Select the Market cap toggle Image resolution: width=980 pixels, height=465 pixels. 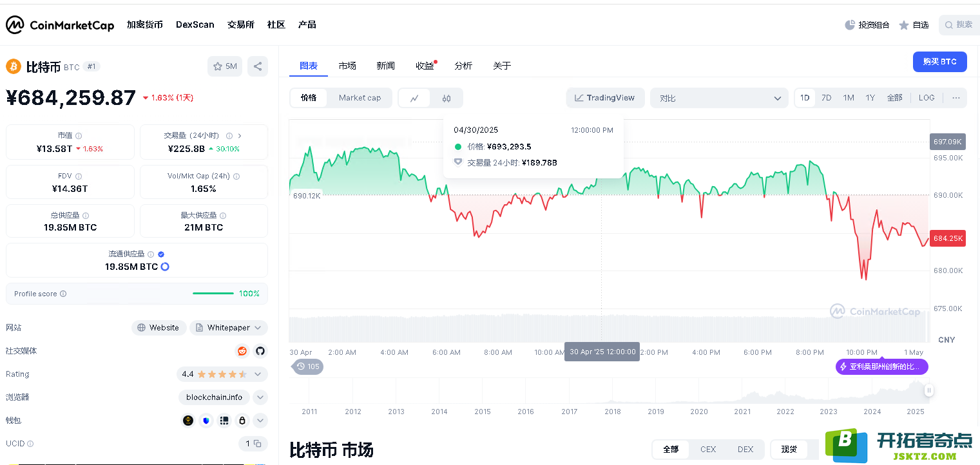click(360, 98)
